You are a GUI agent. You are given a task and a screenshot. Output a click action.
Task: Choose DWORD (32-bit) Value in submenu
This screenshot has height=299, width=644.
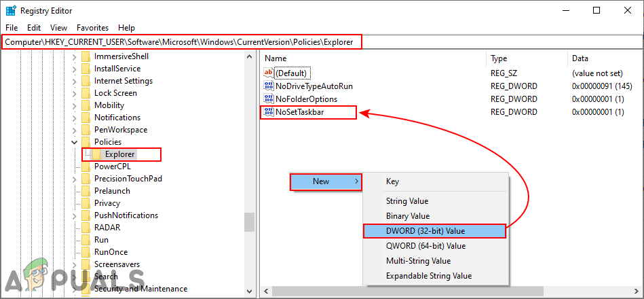click(x=434, y=231)
